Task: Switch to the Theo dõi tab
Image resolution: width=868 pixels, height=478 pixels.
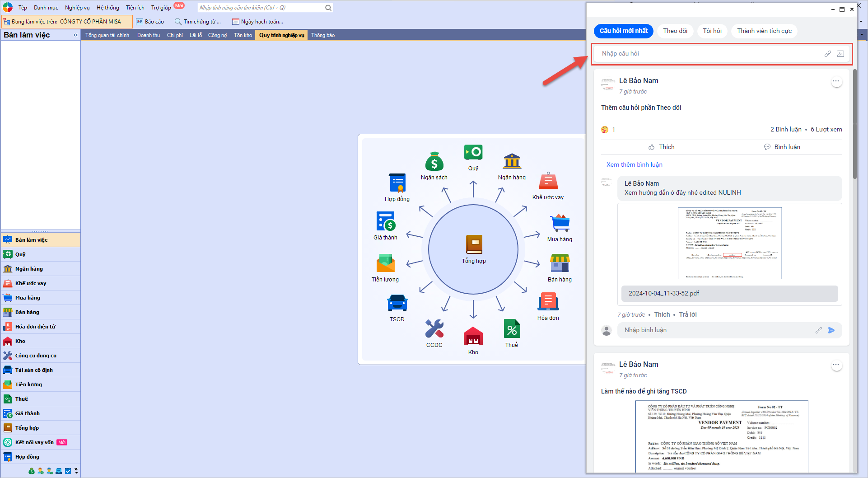Action: click(675, 31)
